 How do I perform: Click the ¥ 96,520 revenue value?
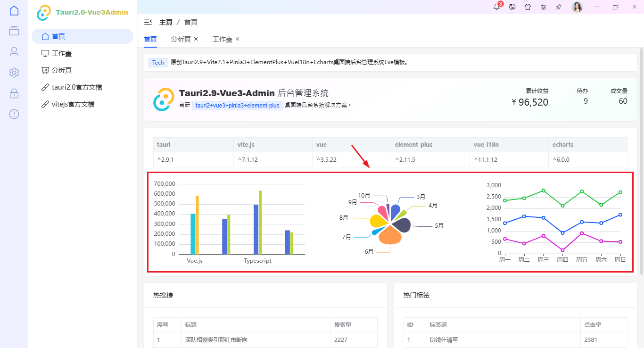[x=530, y=102]
